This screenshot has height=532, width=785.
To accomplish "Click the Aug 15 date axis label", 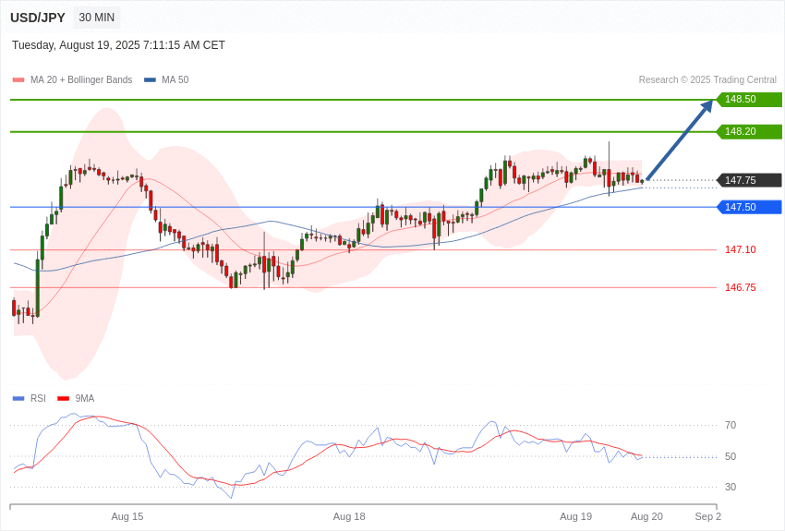I will coord(127,516).
